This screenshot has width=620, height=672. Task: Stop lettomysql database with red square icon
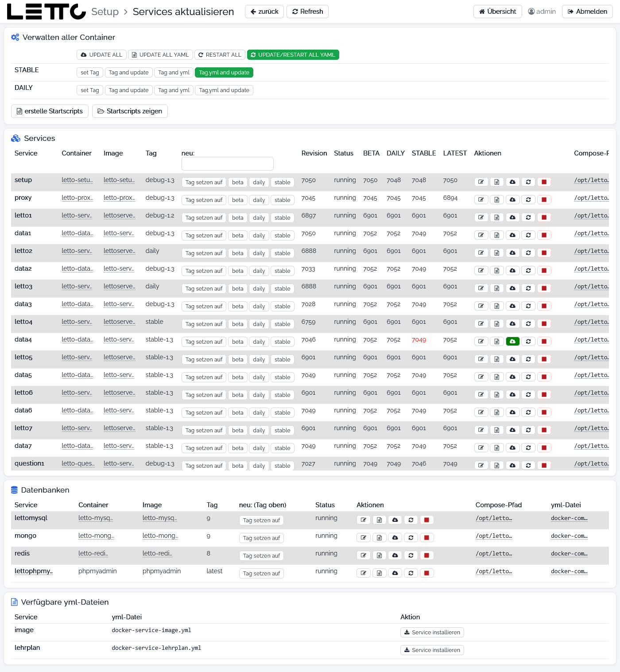426,520
